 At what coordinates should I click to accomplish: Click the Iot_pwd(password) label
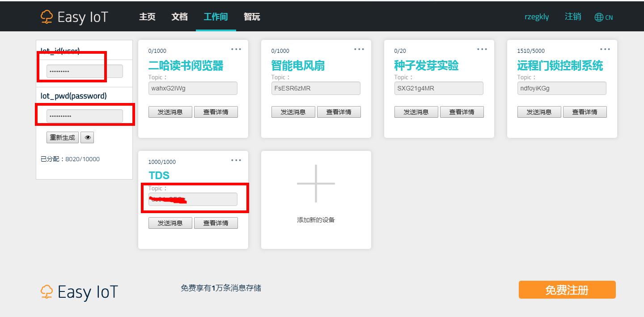coord(74,96)
